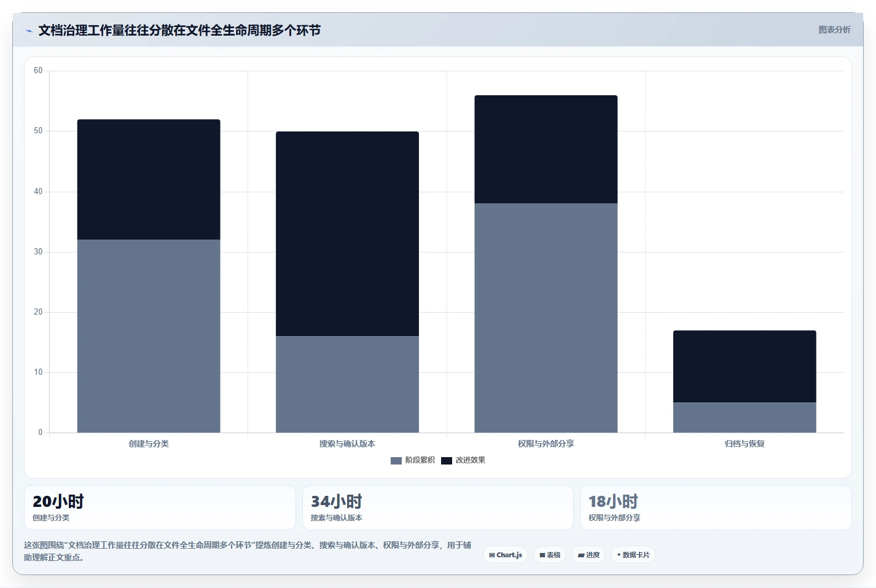Click the gray 阶段累积 bar for 归档与恢复
Image resolution: width=876 pixels, height=588 pixels.
(745, 417)
